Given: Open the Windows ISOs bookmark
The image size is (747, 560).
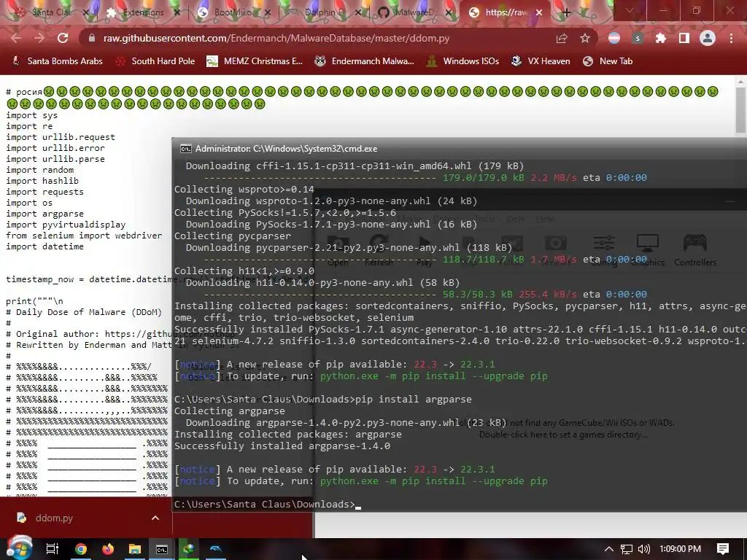Looking at the screenshot, I should click(x=462, y=61).
